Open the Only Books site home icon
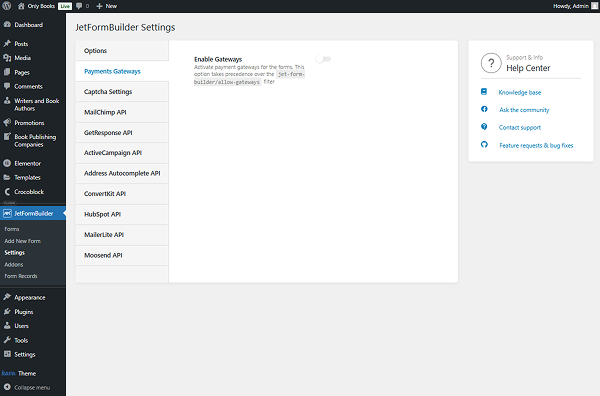 tap(21, 6)
